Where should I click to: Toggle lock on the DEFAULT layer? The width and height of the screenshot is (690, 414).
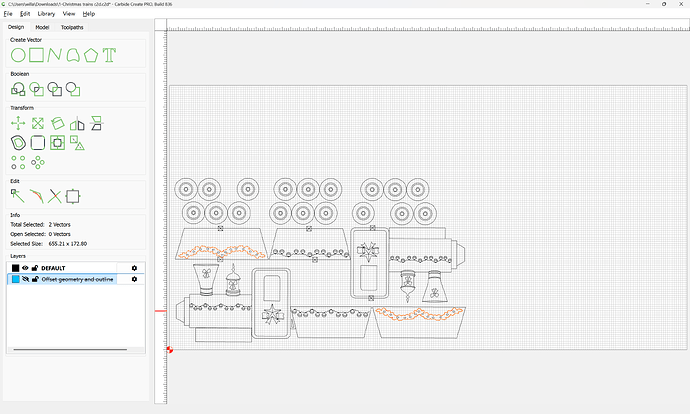[35, 268]
